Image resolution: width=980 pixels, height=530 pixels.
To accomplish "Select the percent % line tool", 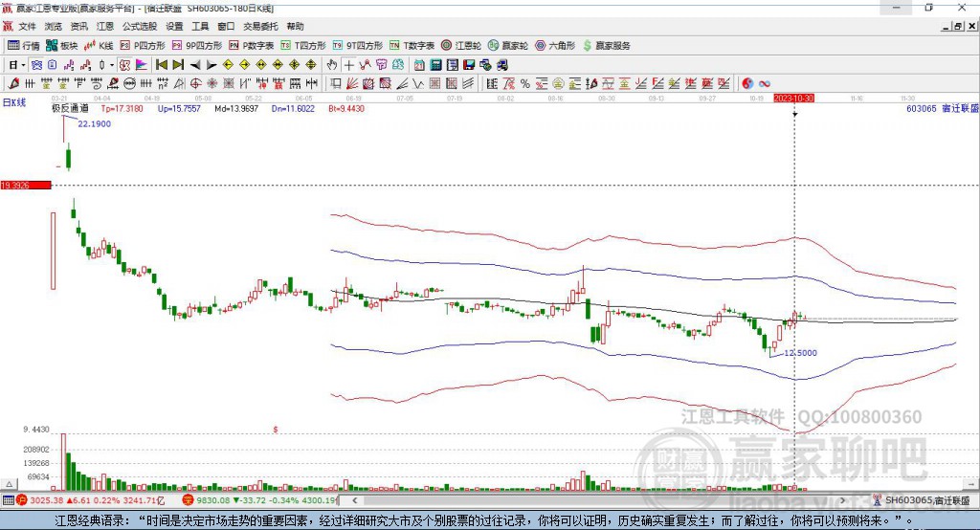I will [525, 84].
